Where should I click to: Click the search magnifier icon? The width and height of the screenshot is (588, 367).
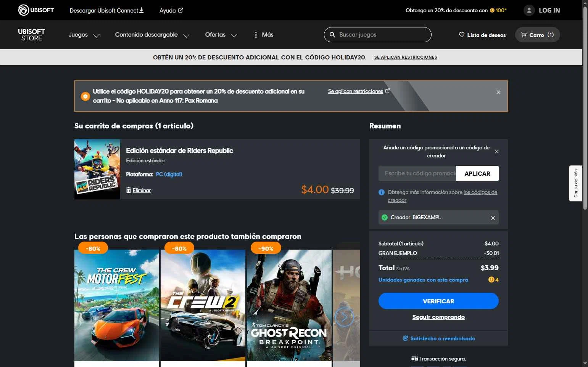(x=332, y=35)
